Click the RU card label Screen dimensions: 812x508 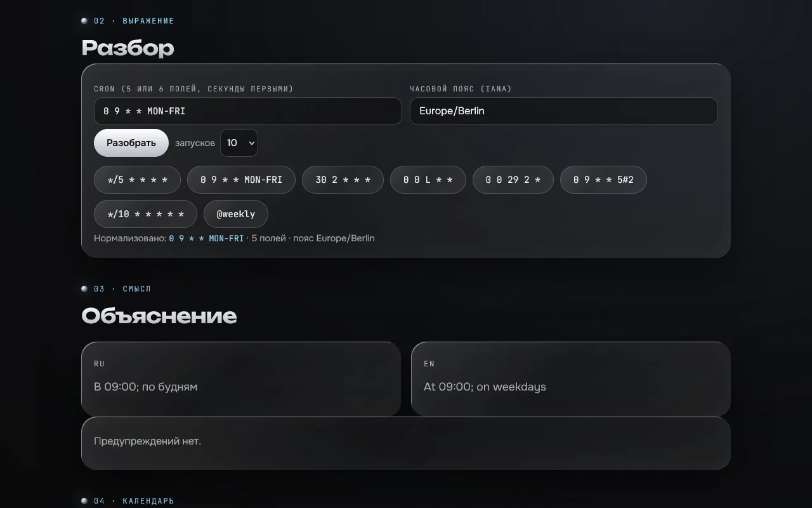(x=100, y=364)
